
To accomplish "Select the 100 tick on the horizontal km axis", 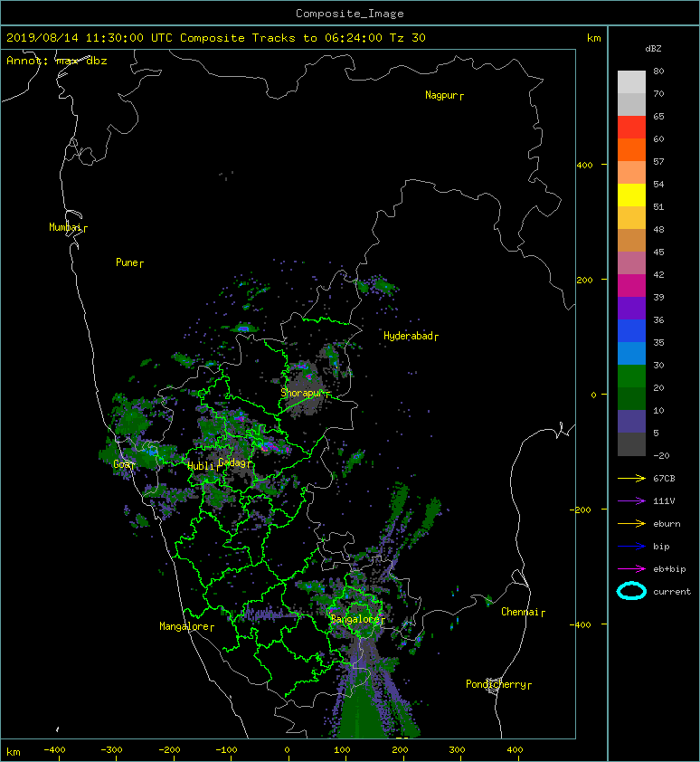I will [342, 750].
